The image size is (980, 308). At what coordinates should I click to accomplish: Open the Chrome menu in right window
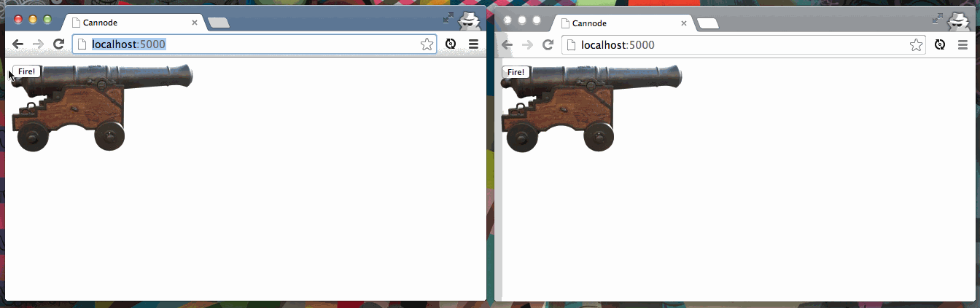coord(962,45)
